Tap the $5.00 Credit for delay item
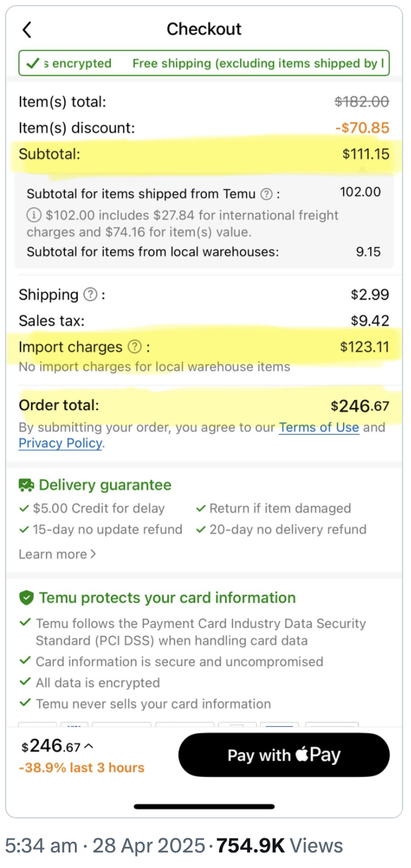The image size is (411, 868). [92, 508]
